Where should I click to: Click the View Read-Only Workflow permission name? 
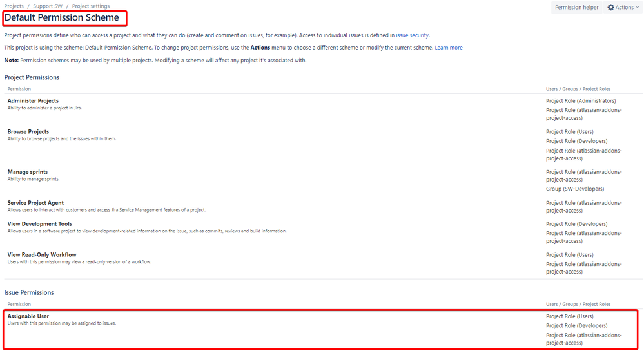click(x=41, y=254)
